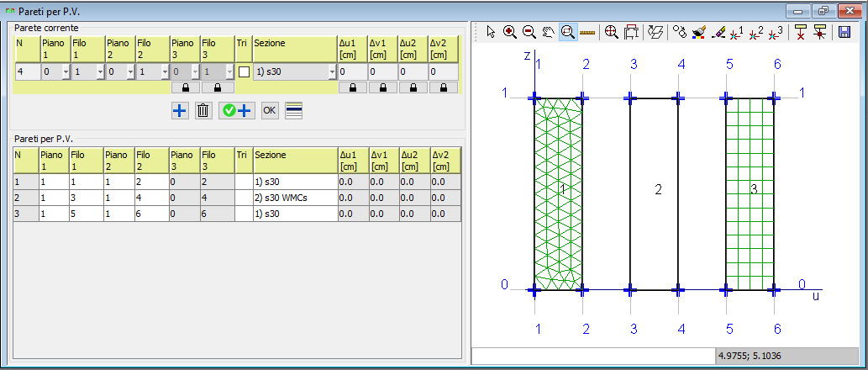Click the Δv2 input field

tap(444, 72)
